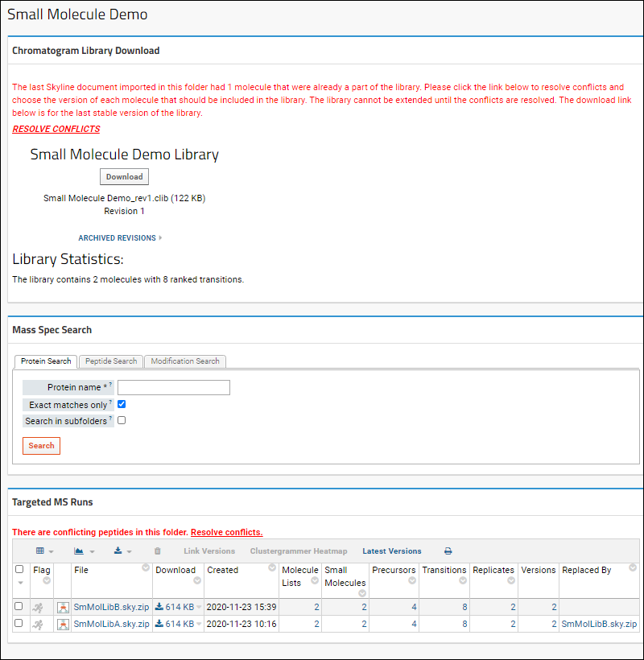Screen dimensions: 644x660
Task: Open selection options arrow below header checkbox
Action: 20,583
